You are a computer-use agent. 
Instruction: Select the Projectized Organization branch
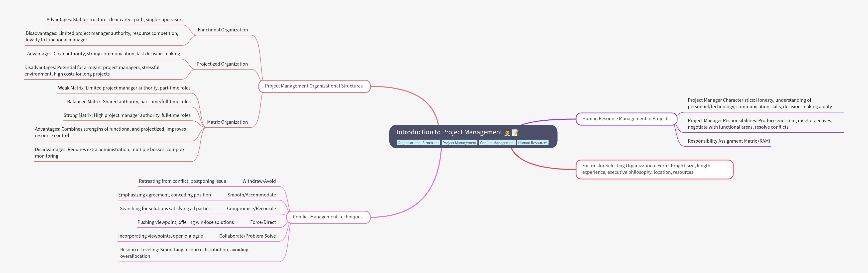(x=222, y=64)
